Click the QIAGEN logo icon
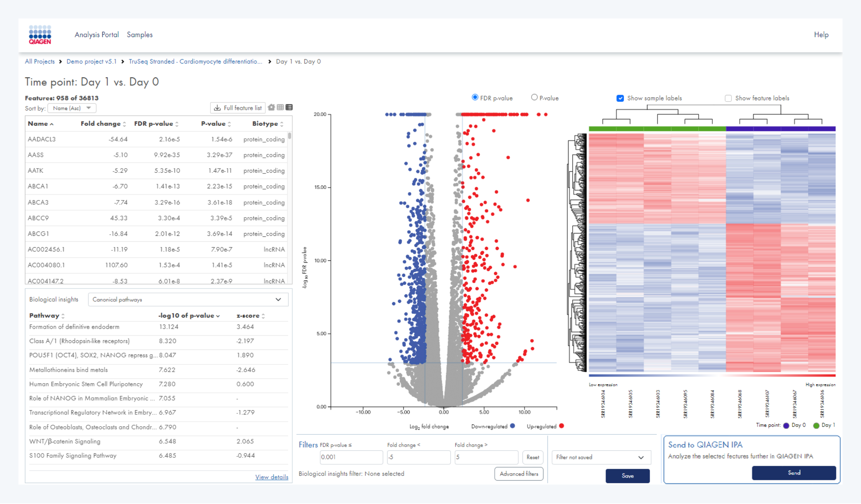The image size is (861, 504). (x=40, y=35)
